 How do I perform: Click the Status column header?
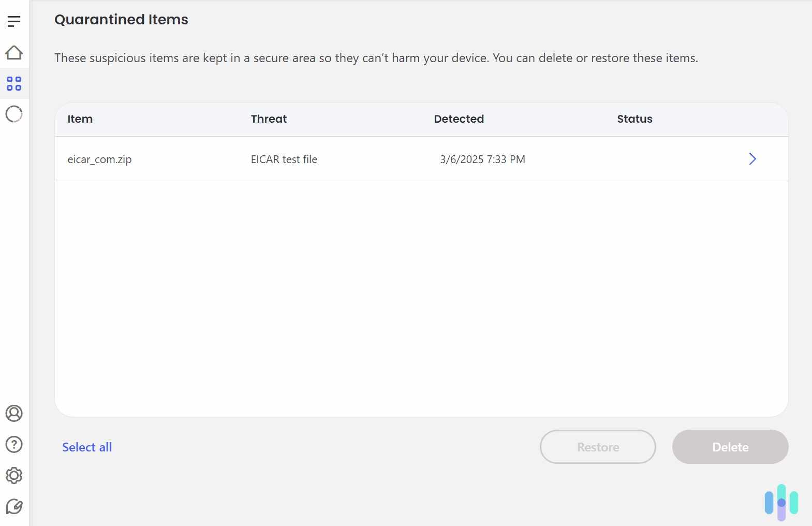634,119
